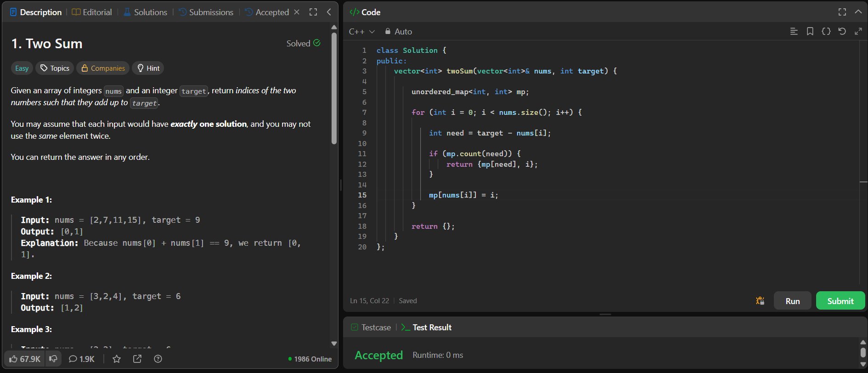Collapse the description panel with left chevron
The image size is (868, 373).
(329, 12)
